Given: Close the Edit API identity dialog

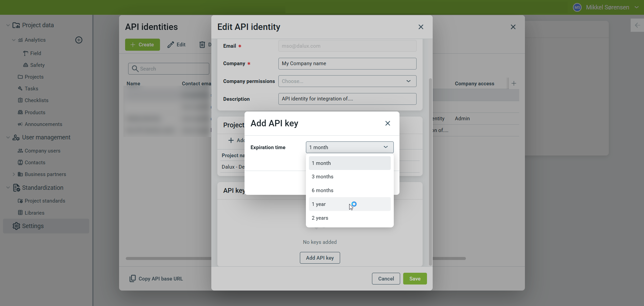Looking at the screenshot, I should click(x=421, y=27).
